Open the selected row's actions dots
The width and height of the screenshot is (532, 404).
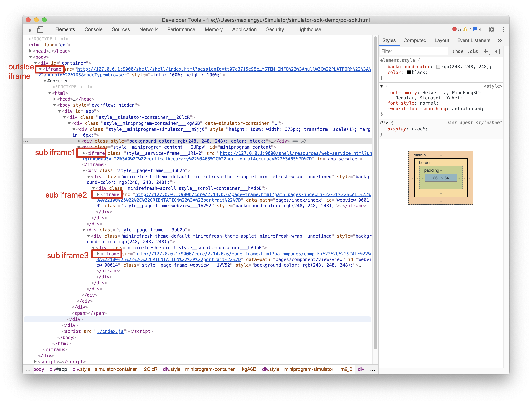(26, 141)
